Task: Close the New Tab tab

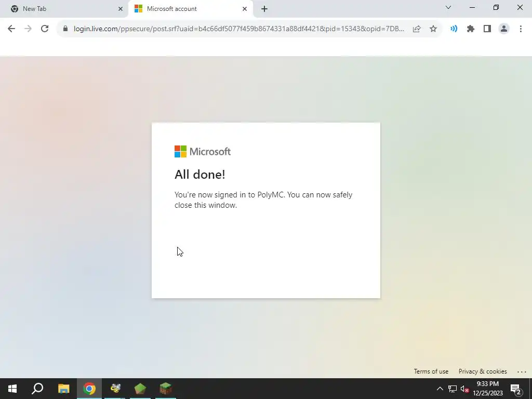Action: coord(121,9)
